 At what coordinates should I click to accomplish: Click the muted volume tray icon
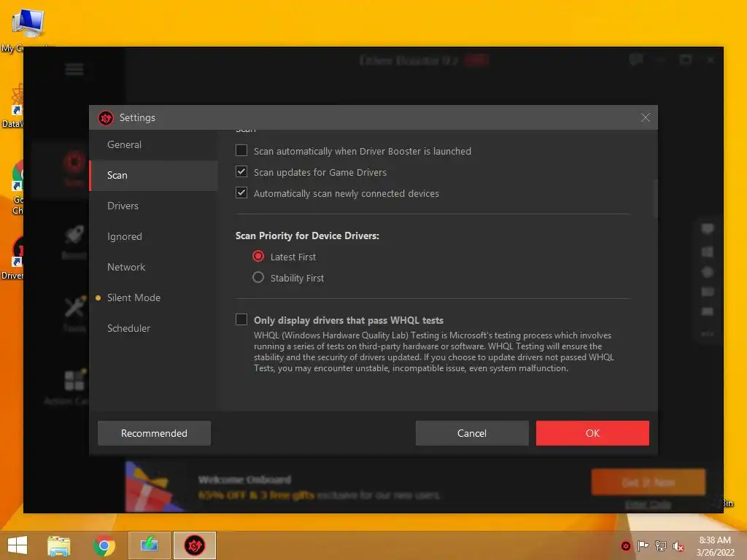[x=678, y=546]
